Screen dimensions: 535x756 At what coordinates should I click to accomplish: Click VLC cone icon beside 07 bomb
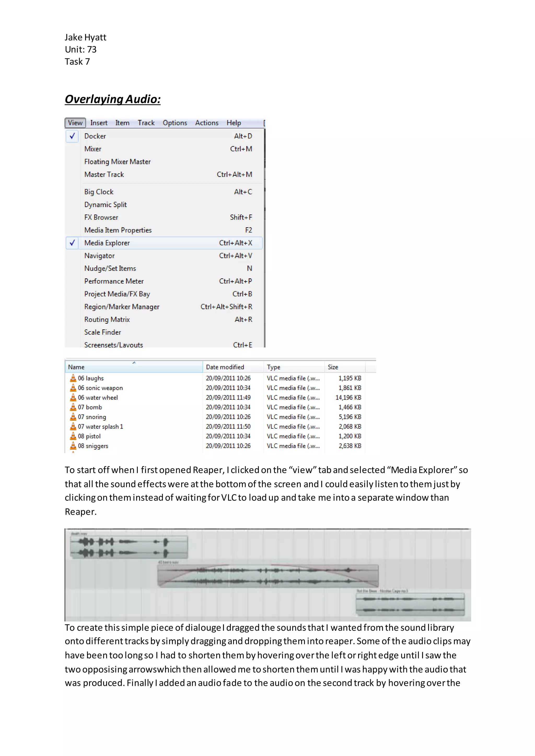pos(73,407)
